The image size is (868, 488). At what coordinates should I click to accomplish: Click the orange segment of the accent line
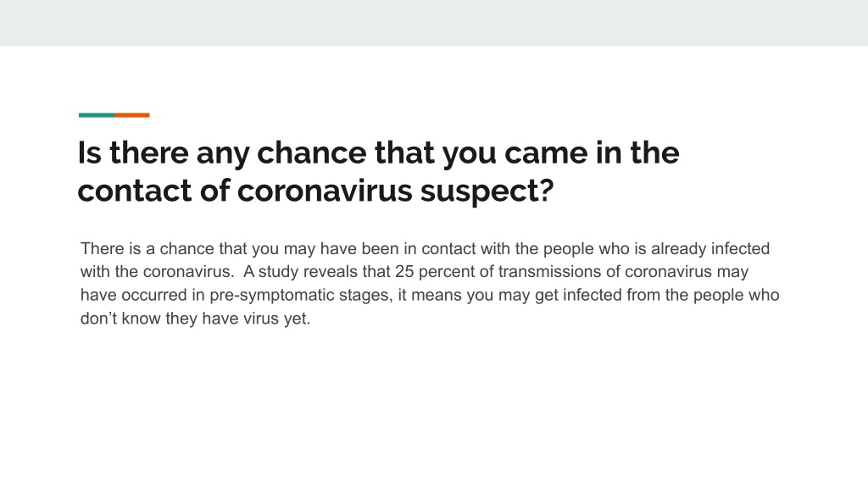[131, 115]
